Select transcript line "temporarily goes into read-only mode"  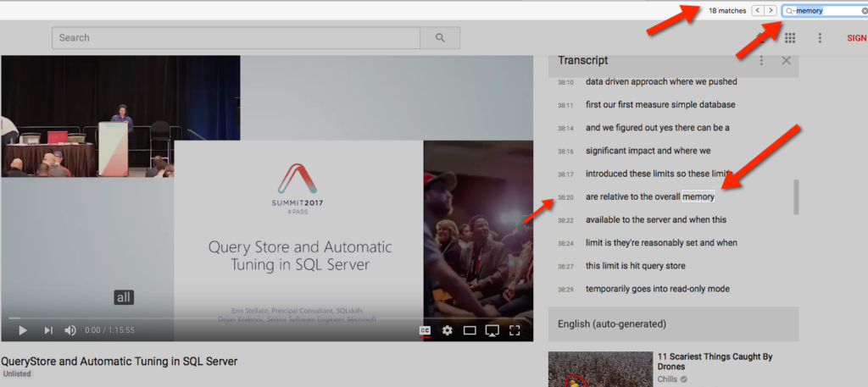[658, 289]
